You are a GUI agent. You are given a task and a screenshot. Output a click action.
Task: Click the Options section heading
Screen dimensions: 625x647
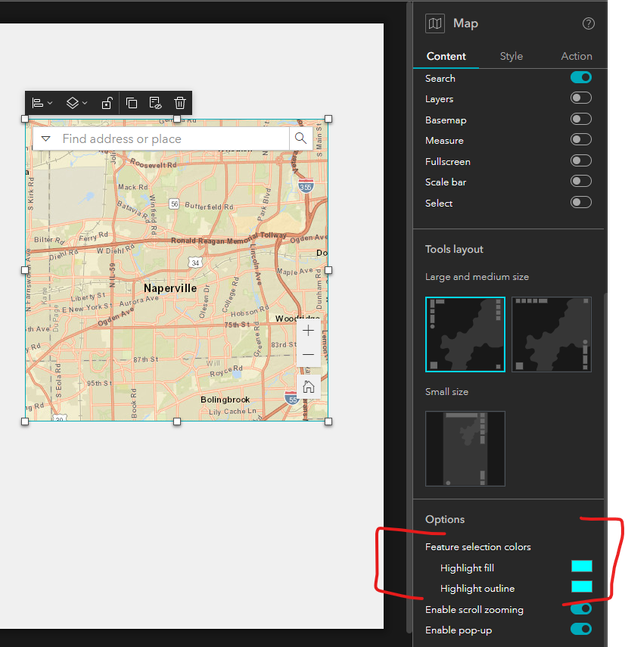click(445, 519)
